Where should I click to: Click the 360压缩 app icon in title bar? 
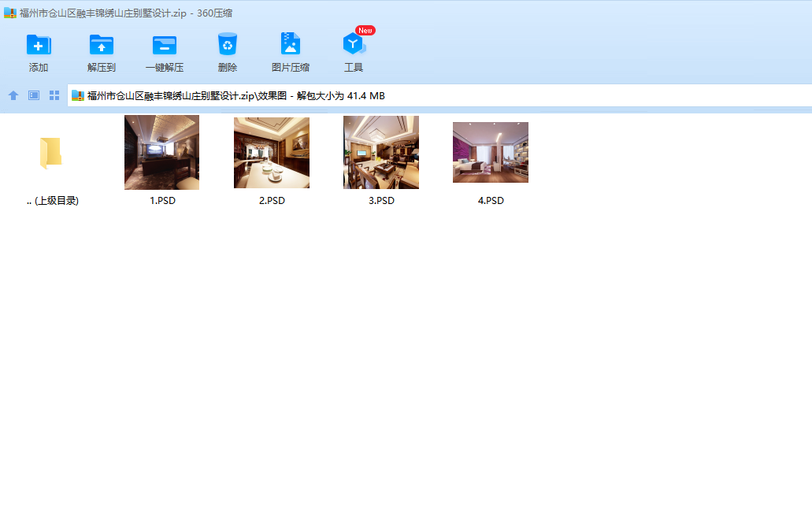click(9, 13)
